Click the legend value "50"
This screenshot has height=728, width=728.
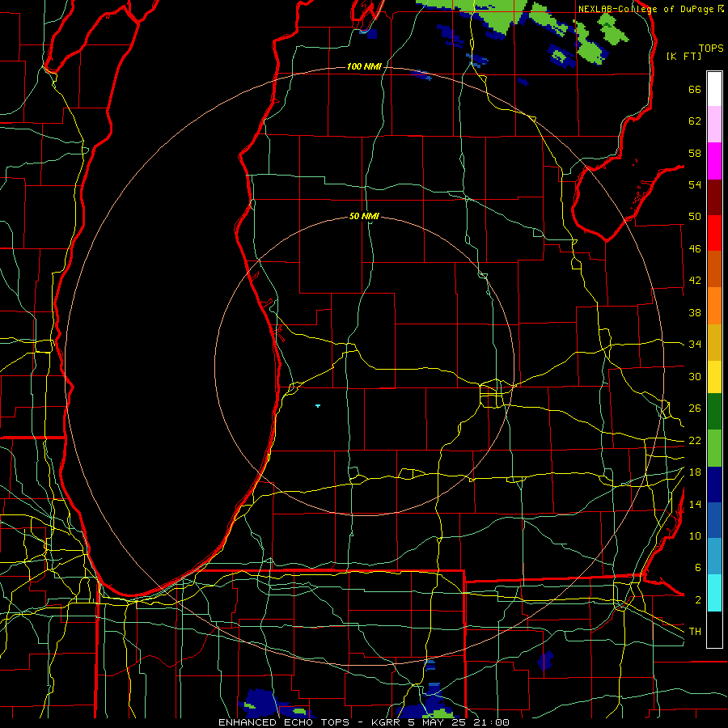coord(695,217)
